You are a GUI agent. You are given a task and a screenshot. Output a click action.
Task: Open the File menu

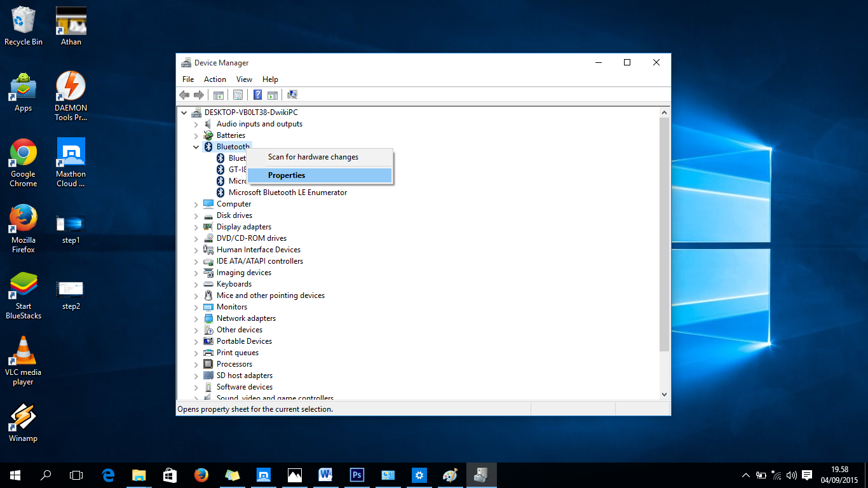pyautogui.click(x=188, y=79)
